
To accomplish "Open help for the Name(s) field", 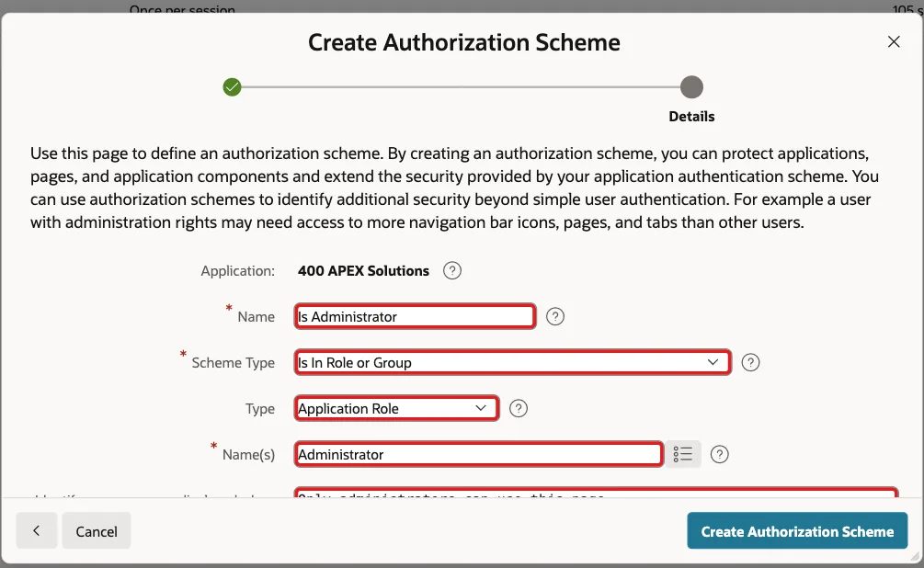I will (x=719, y=454).
